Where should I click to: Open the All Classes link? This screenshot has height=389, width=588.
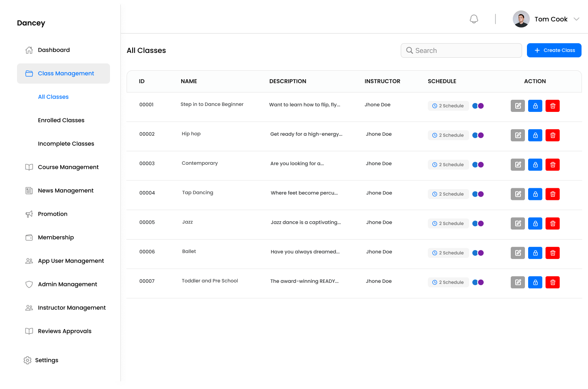(53, 97)
